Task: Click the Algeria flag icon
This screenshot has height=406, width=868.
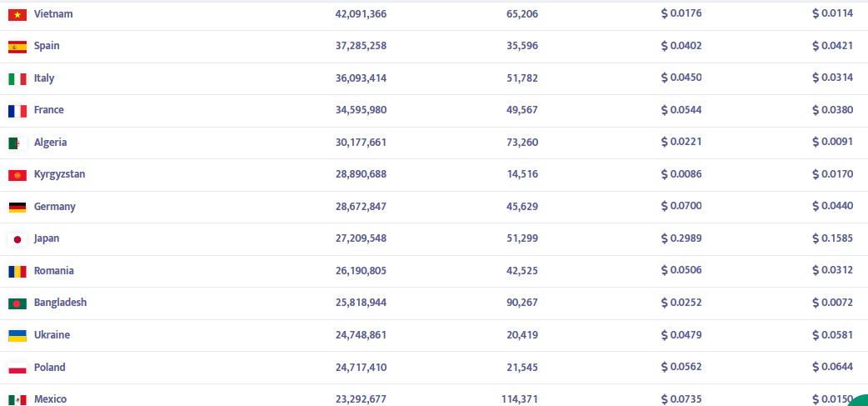Action: [x=17, y=143]
